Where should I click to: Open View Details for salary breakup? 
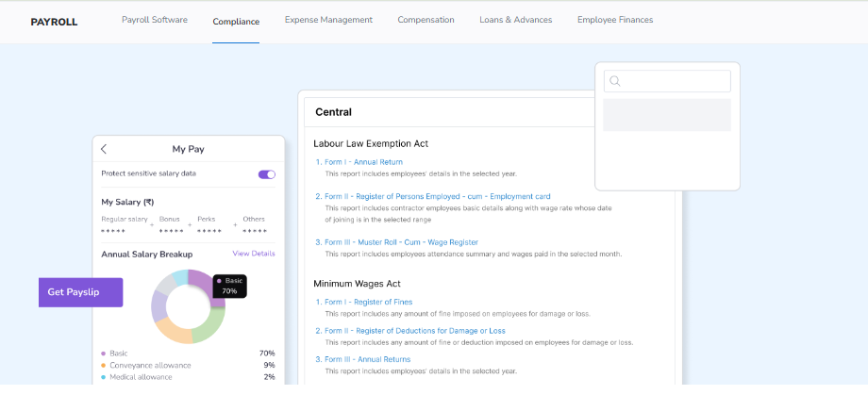[254, 254]
